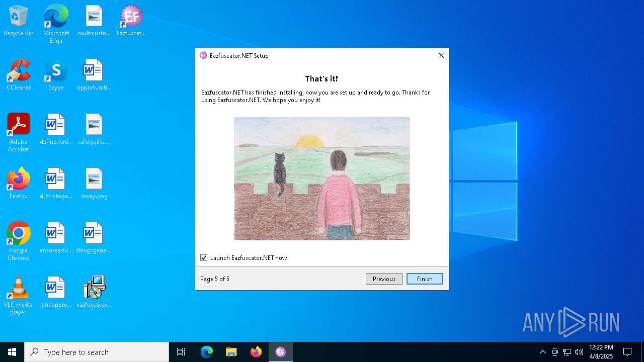Click the Finish button
644x362 pixels.
point(425,279)
